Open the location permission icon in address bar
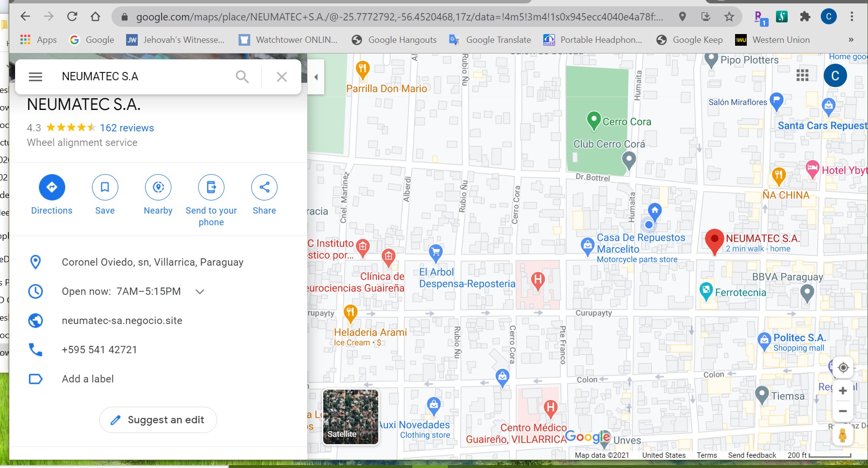Screen dimensions: 868x468 tap(683, 17)
